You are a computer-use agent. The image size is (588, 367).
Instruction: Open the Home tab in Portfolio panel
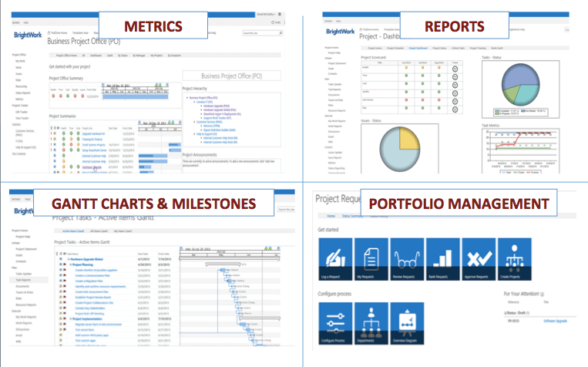[x=331, y=216]
